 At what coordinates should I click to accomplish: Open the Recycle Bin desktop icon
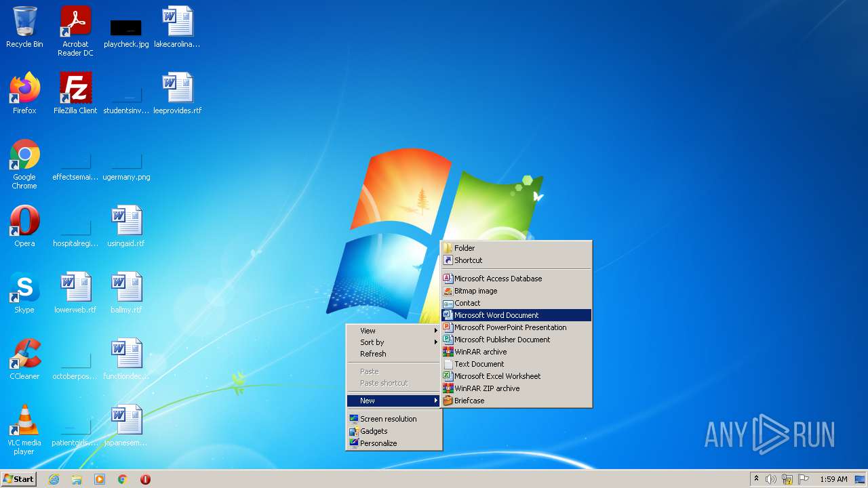point(24,28)
